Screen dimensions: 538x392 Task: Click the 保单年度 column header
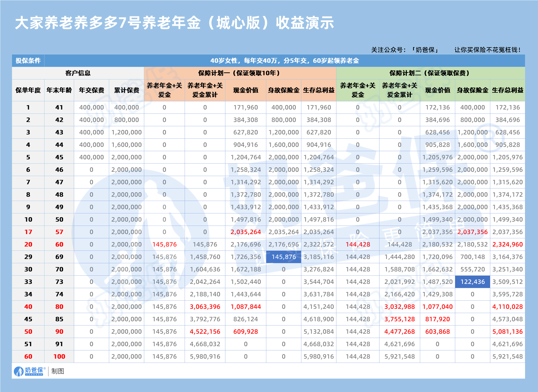28,90
